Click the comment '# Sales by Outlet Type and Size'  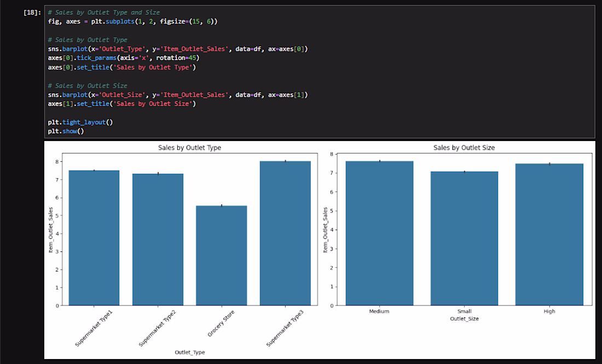(x=103, y=12)
